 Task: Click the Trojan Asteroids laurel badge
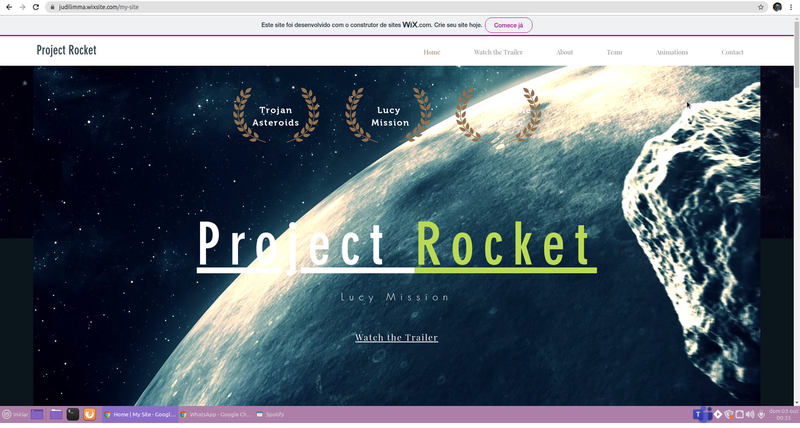(x=276, y=115)
